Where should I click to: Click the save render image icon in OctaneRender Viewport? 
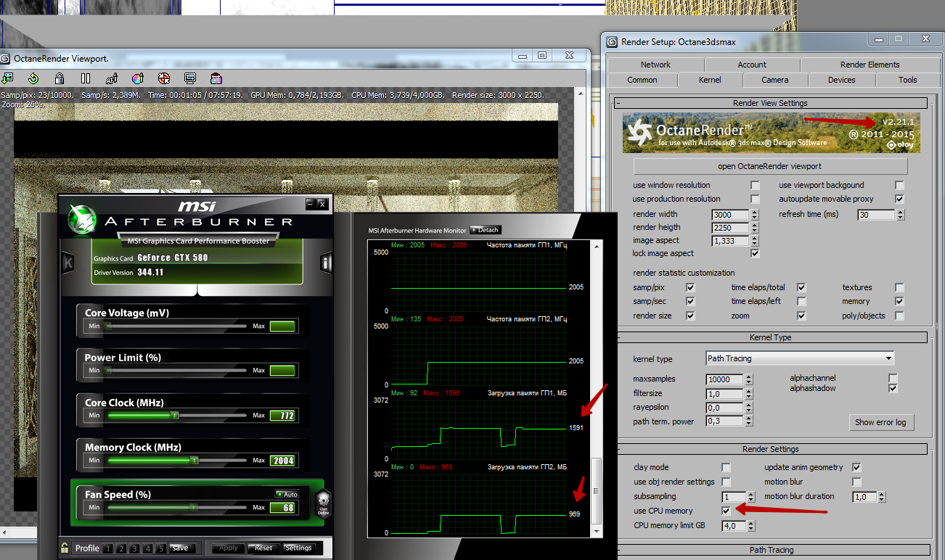[9, 78]
